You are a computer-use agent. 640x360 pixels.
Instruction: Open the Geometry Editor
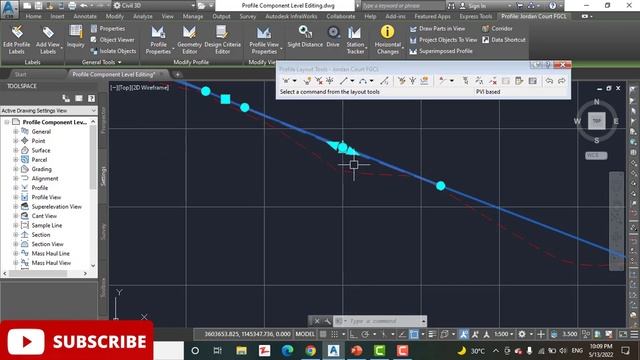189,40
